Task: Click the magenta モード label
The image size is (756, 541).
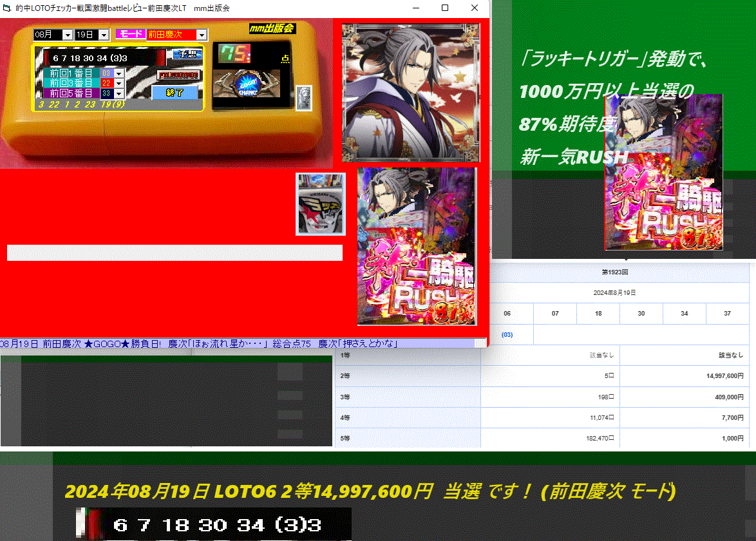Action: (131, 33)
